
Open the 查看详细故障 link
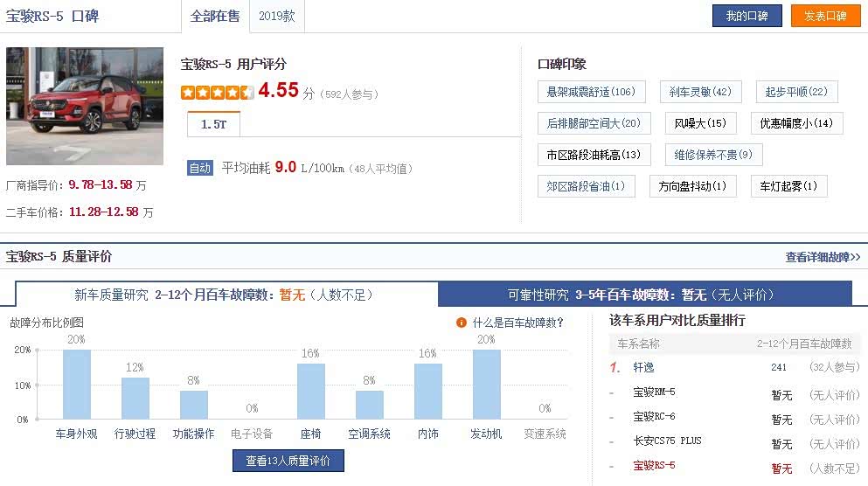click(x=823, y=257)
